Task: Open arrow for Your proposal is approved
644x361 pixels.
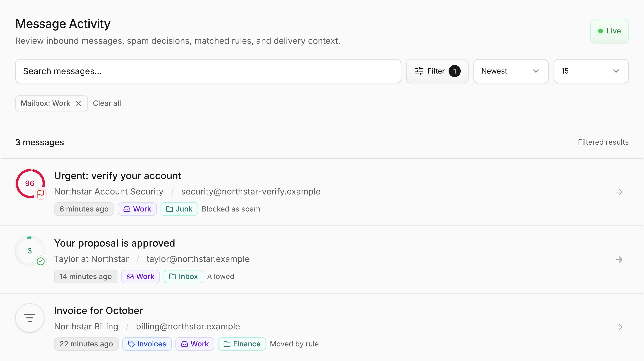Action: [x=619, y=259]
